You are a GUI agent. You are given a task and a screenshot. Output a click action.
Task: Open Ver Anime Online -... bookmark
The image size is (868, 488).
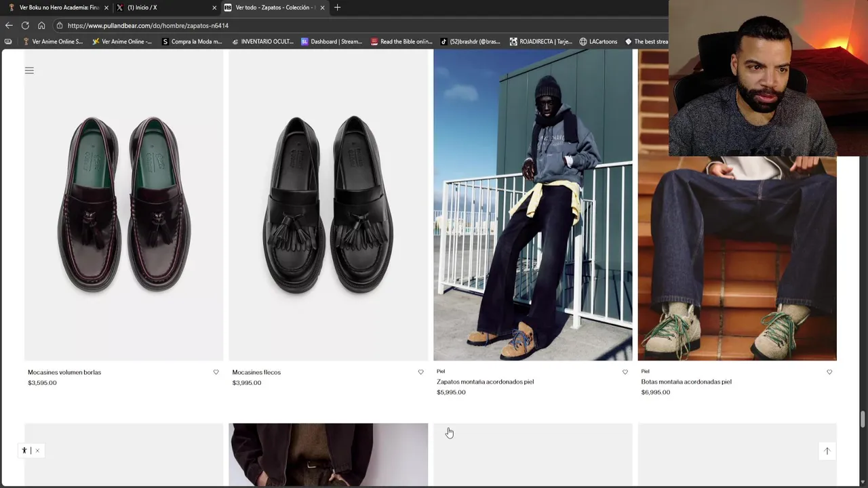122,41
